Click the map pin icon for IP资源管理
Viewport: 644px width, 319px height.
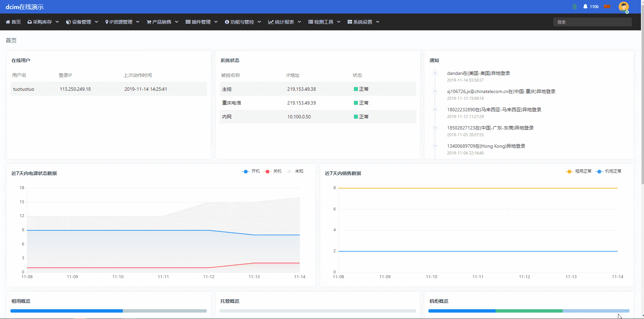(x=107, y=22)
